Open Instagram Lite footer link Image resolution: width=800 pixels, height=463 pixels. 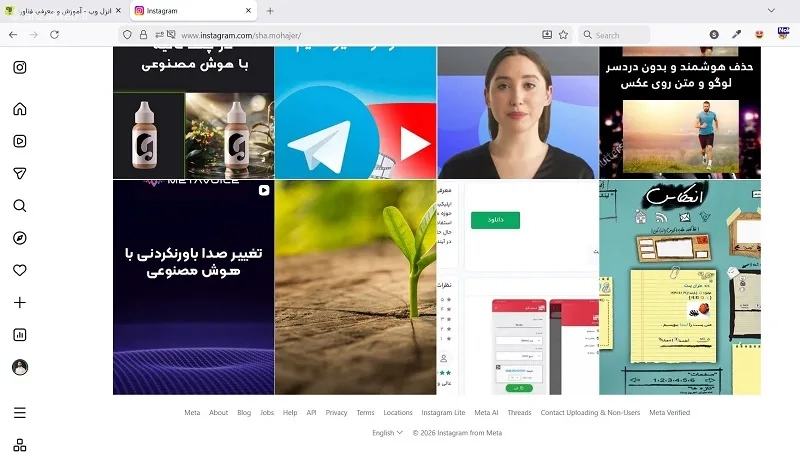pyautogui.click(x=443, y=412)
